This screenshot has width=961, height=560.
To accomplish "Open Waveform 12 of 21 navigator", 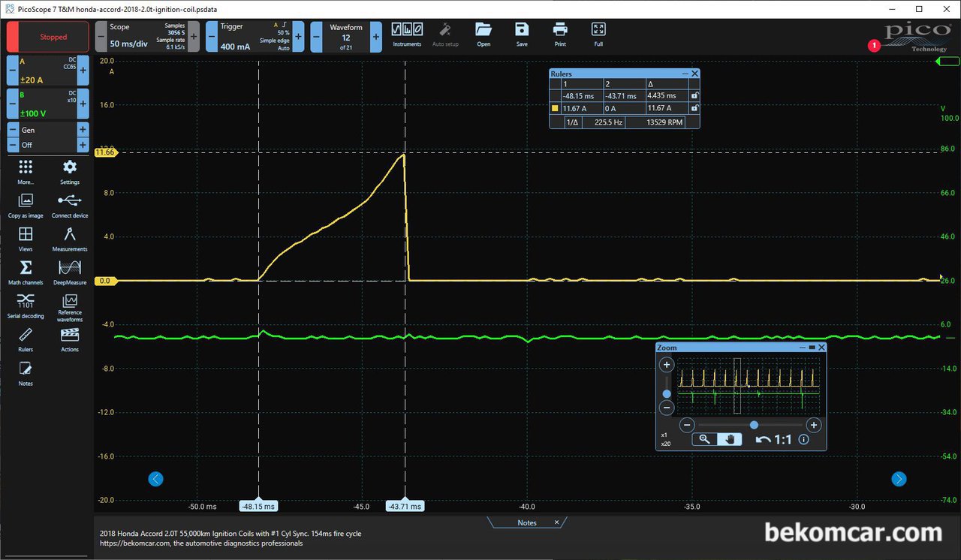I will (x=346, y=37).
